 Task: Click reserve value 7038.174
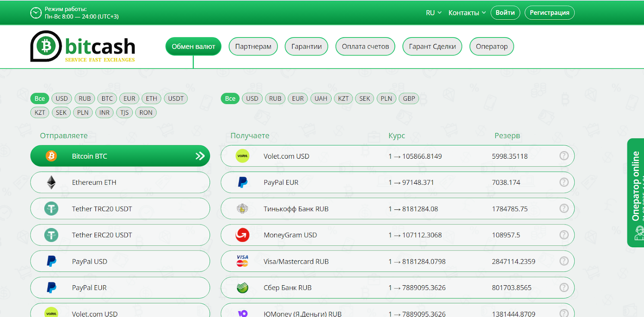tap(506, 182)
